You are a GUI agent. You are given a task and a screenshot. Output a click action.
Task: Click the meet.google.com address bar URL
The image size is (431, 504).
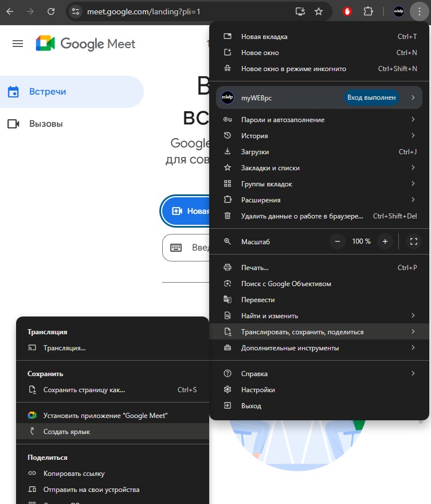point(144,11)
